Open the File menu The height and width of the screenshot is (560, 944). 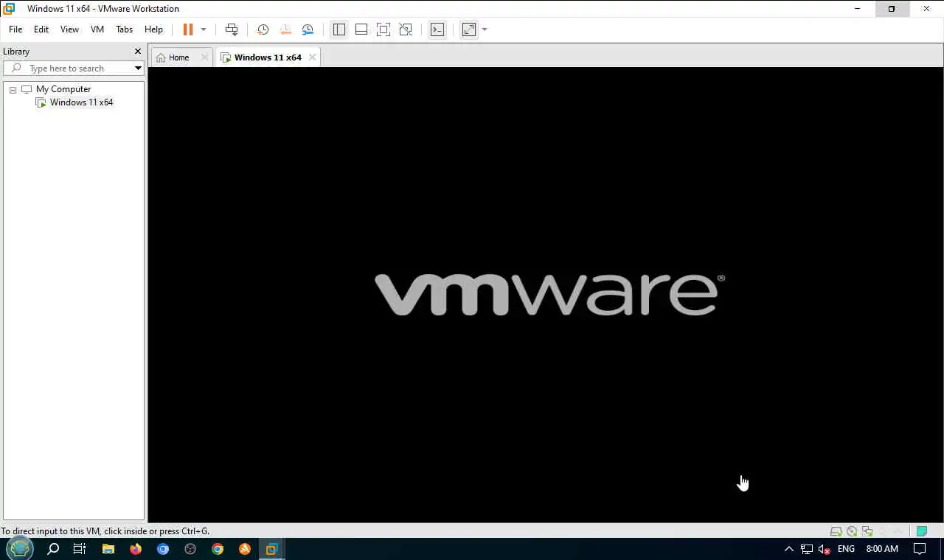coord(15,29)
